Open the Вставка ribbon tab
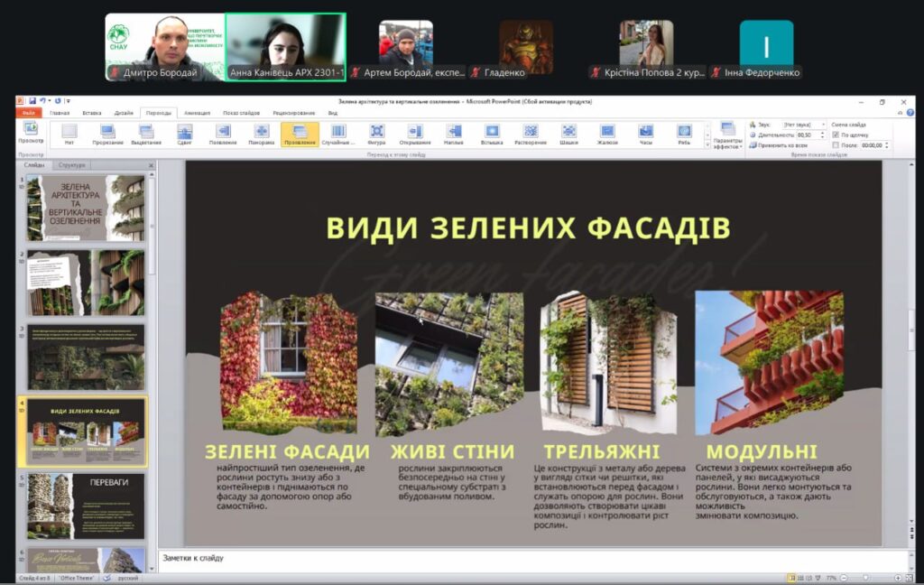The width and height of the screenshot is (924, 585). point(91,113)
